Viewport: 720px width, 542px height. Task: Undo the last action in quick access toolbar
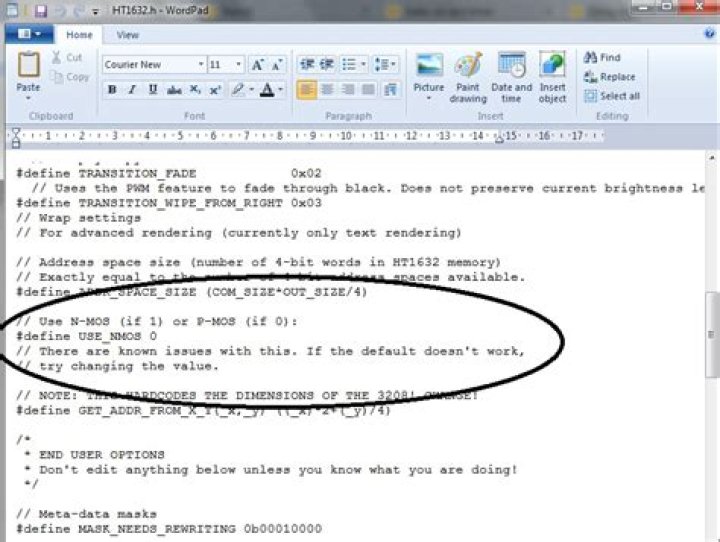[x=61, y=11]
